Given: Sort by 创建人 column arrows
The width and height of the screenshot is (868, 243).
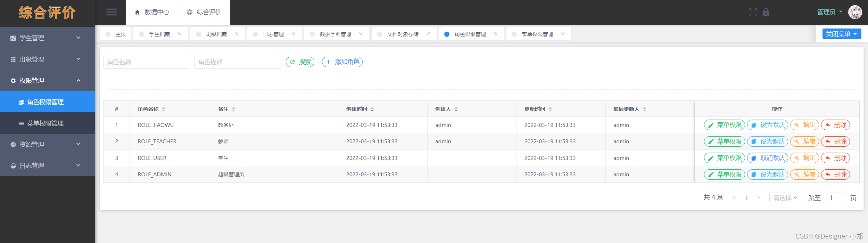Looking at the screenshot, I should point(456,109).
